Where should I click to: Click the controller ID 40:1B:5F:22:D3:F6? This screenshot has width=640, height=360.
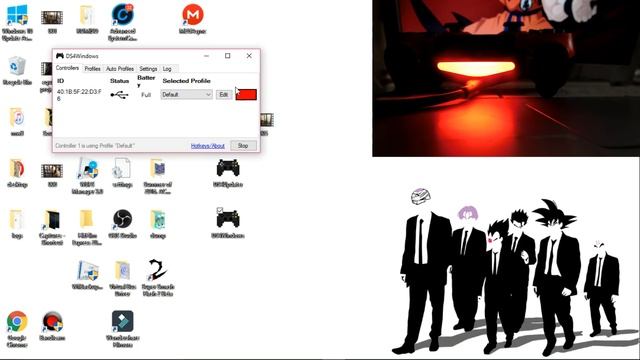[79, 95]
